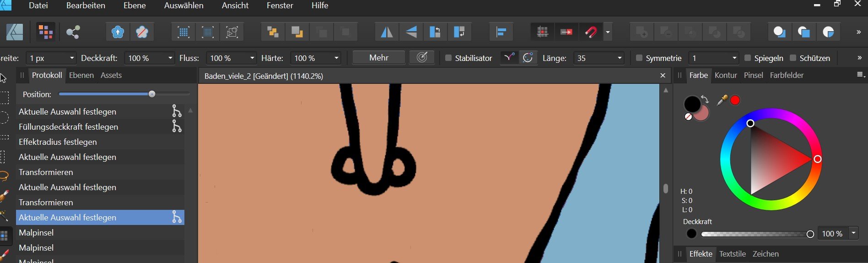Open the Datei menu
The width and height of the screenshot is (868, 263).
[38, 5]
